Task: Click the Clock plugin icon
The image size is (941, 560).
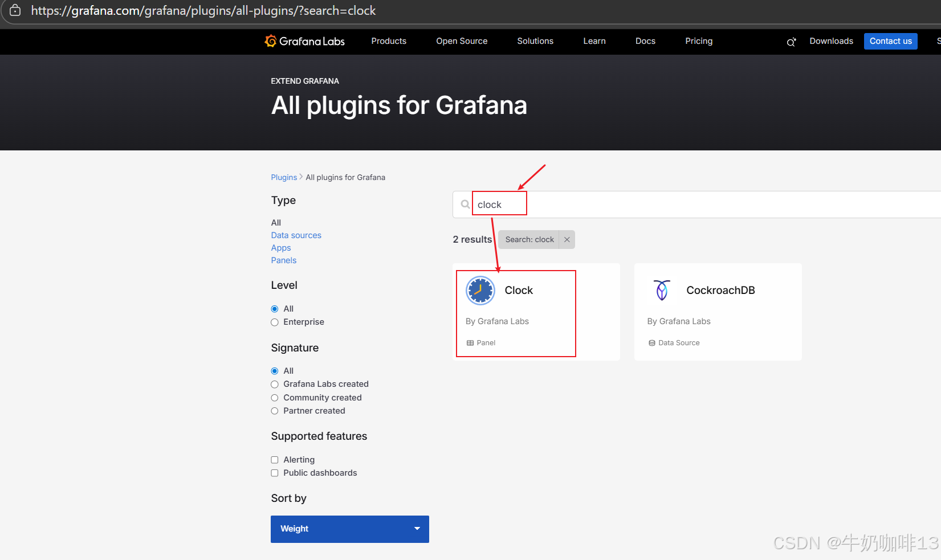Action: tap(480, 291)
